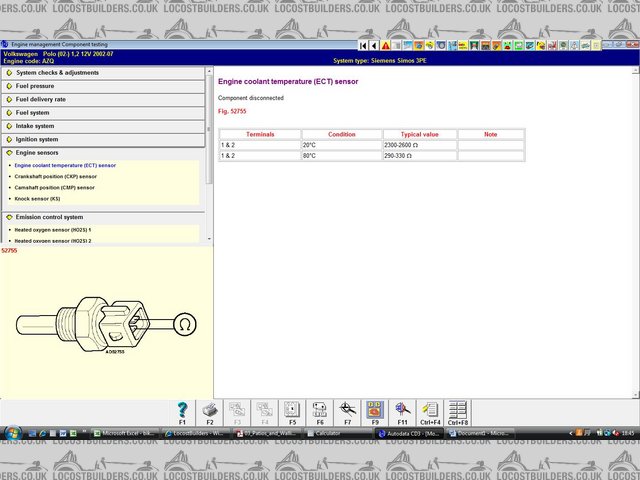The width and height of the screenshot is (640, 480).
Task: Select Crankshaft position (CKP) sensor item
Action: pos(56,177)
